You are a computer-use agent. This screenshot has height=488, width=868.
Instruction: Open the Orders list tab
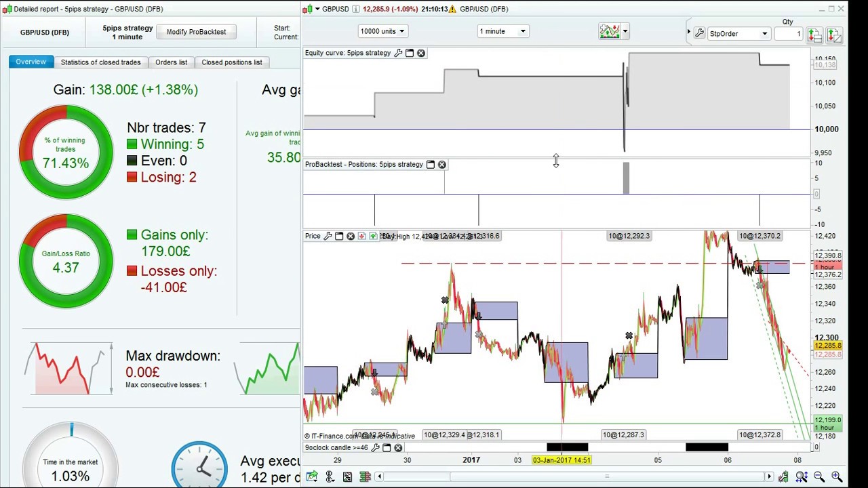coord(171,62)
